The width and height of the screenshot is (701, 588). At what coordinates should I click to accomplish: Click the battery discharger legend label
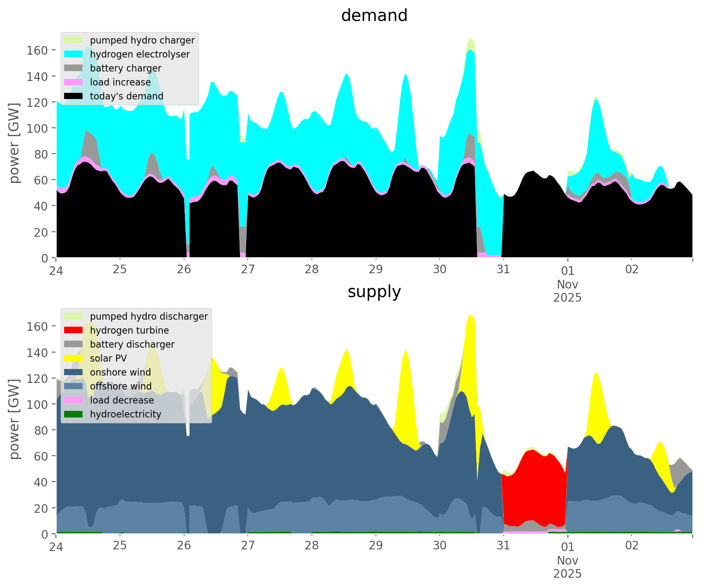132,344
